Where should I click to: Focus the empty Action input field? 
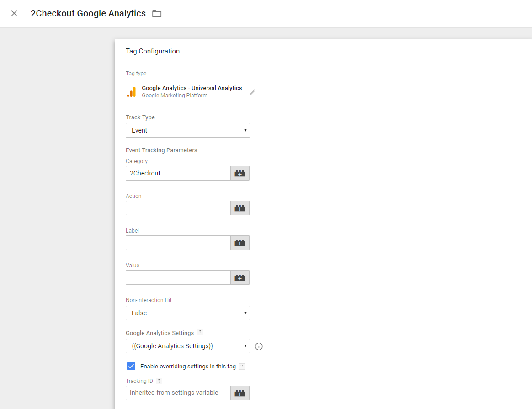178,208
